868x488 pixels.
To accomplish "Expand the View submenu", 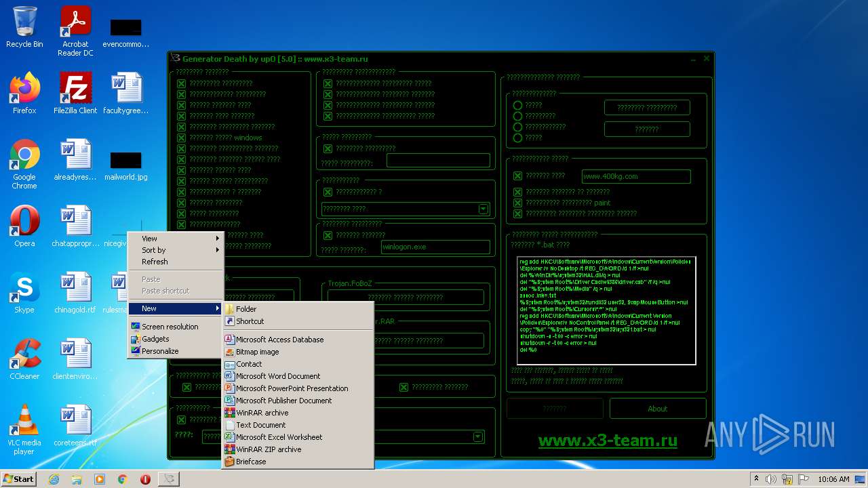I will (x=175, y=239).
